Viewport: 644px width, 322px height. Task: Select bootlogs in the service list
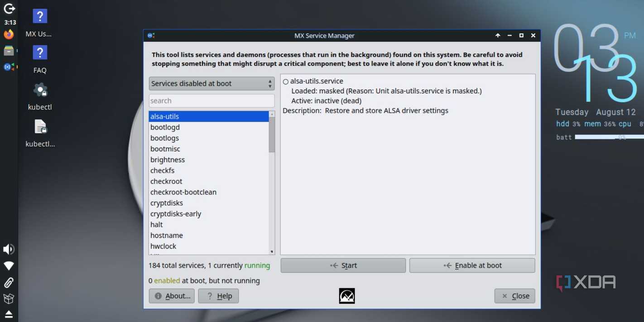point(209,138)
